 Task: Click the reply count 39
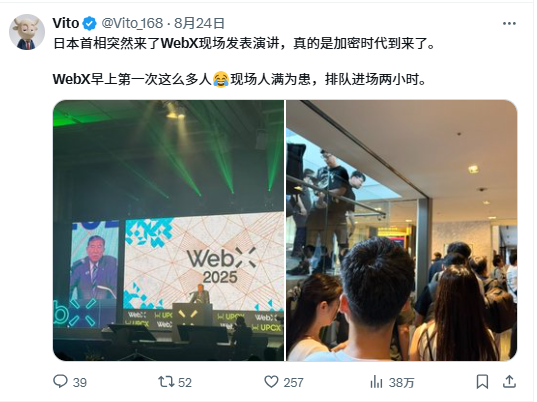80,382
